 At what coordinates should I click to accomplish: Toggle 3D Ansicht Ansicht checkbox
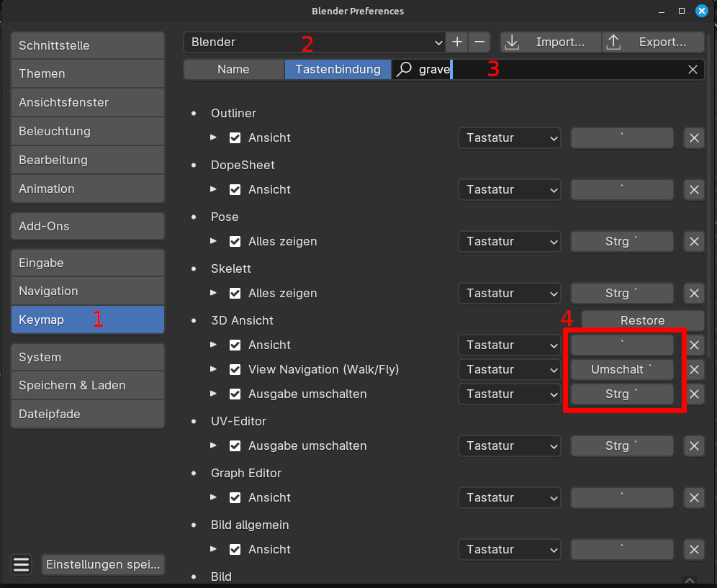tap(235, 345)
